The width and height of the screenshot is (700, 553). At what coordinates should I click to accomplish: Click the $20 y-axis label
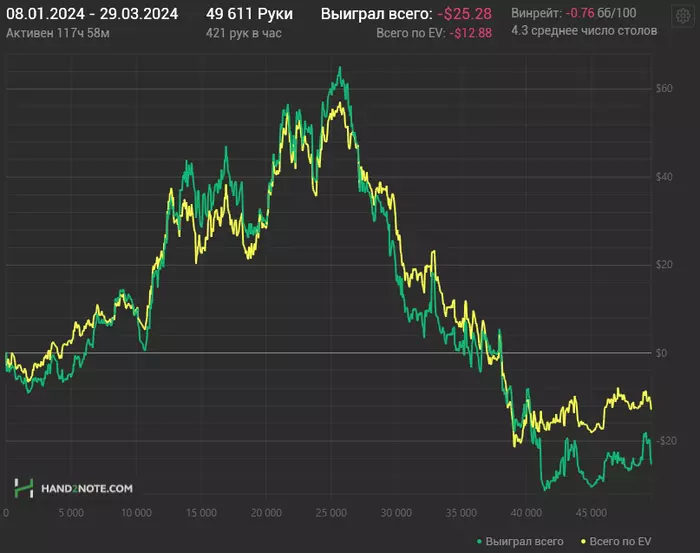click(x=664, y=265)
